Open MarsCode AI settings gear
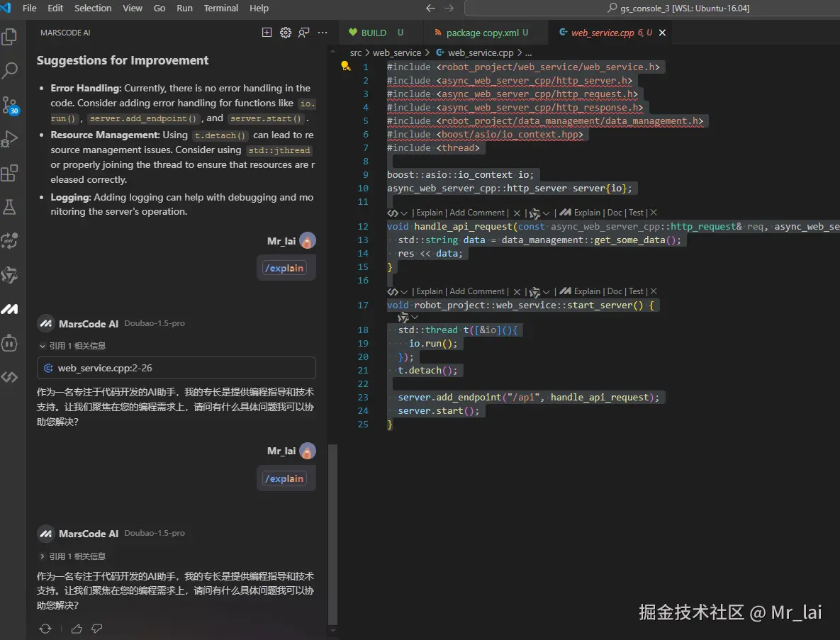The height and width of the screenshot is (640, 840). tap(285, 32)
